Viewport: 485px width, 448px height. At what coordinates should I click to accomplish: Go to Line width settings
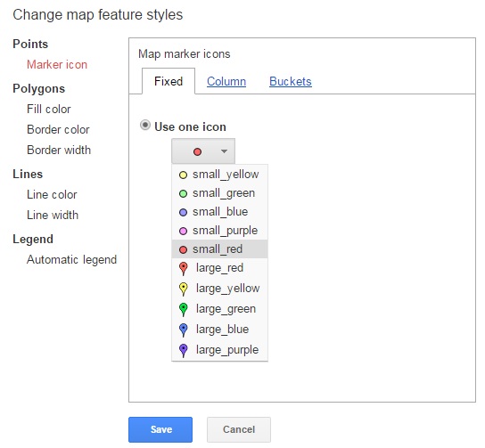[53, 215]
